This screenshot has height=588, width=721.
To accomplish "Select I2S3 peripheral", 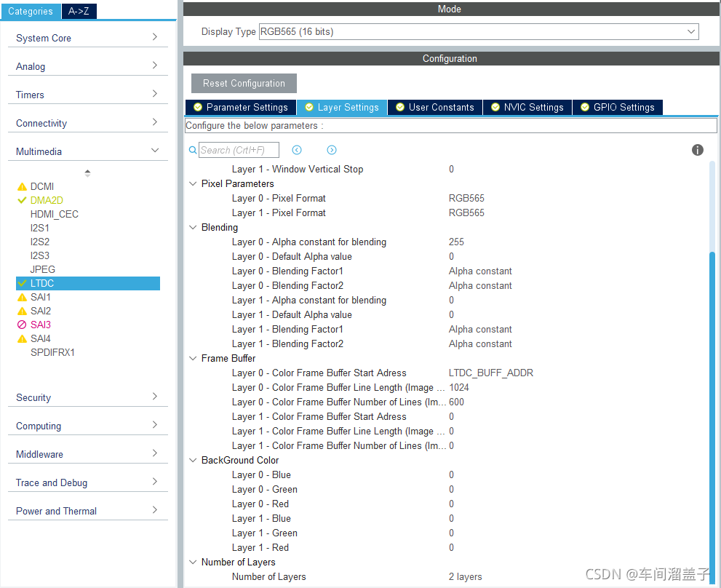I will click(x=39, y=256).
